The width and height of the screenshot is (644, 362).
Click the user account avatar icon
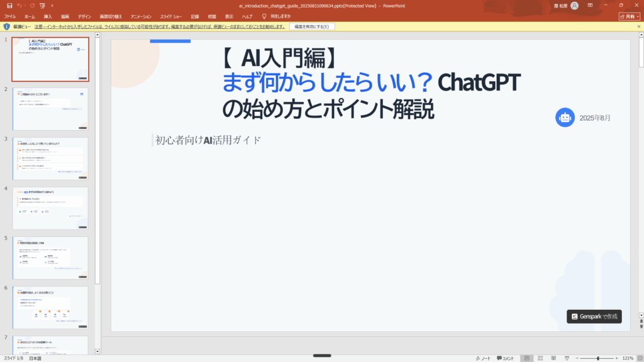point(575,6)
